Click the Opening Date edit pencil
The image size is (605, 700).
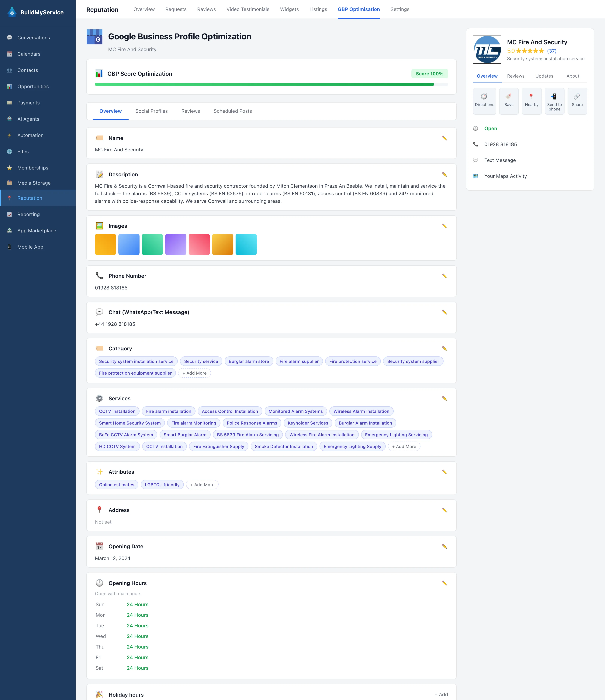point(444,546)
